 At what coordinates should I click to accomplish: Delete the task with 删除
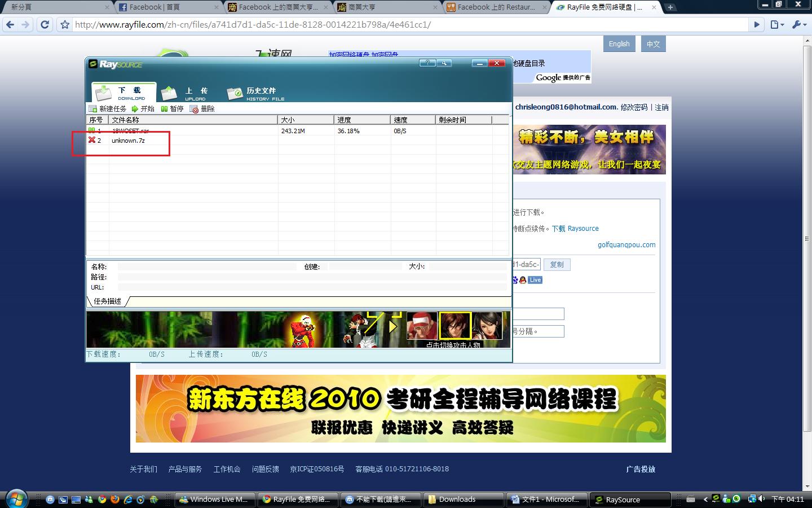click(x=202, y=109)
